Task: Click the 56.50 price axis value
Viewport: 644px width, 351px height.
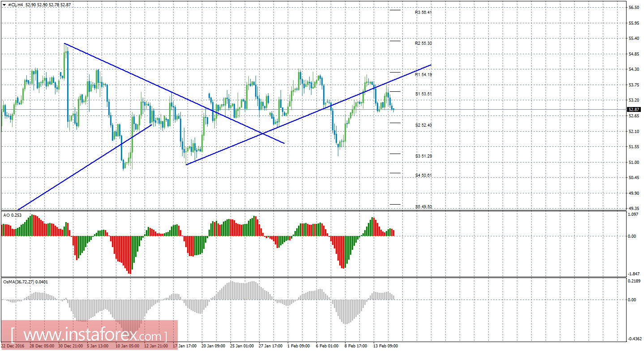Action: coord(633,8)
